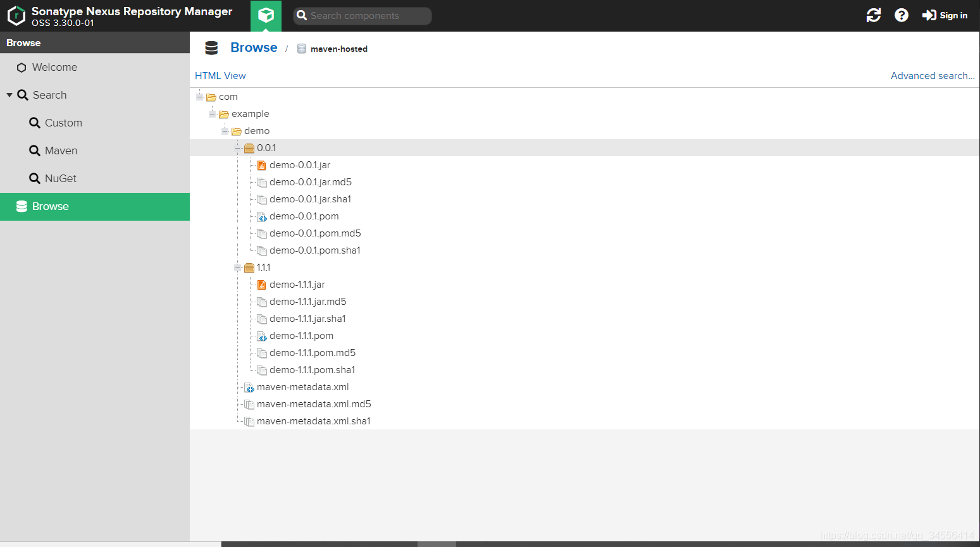Click the example folder icon
Screen dimensions: 980x547
pyautogui.click(x=224, y=114)
